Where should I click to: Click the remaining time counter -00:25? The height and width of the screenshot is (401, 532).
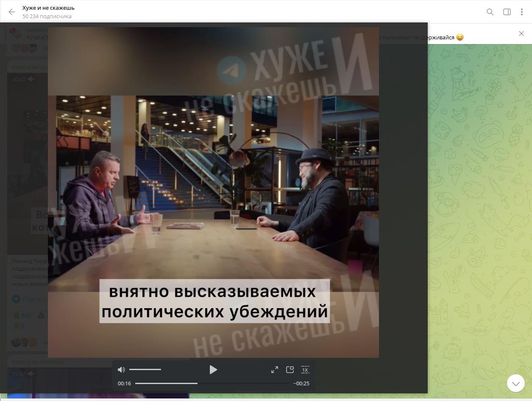coord(301,384)
